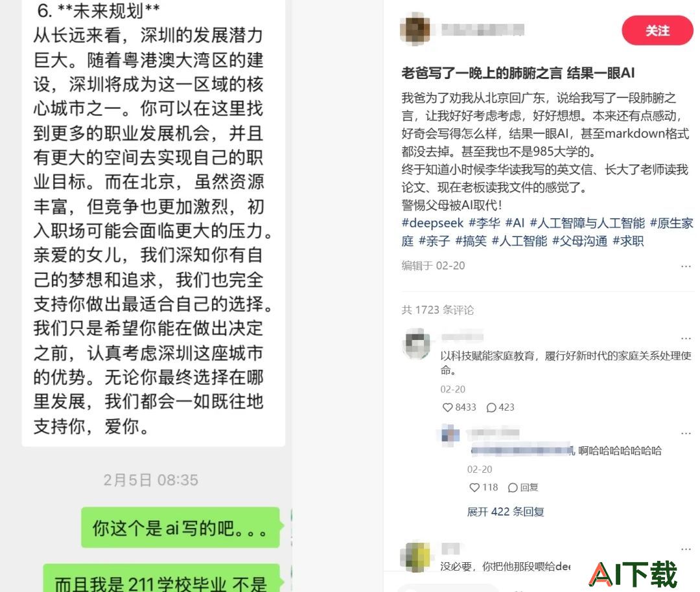Open the #求职 hashtag
The width and height of the screenshot is (700, 592).
click(628, 242)
